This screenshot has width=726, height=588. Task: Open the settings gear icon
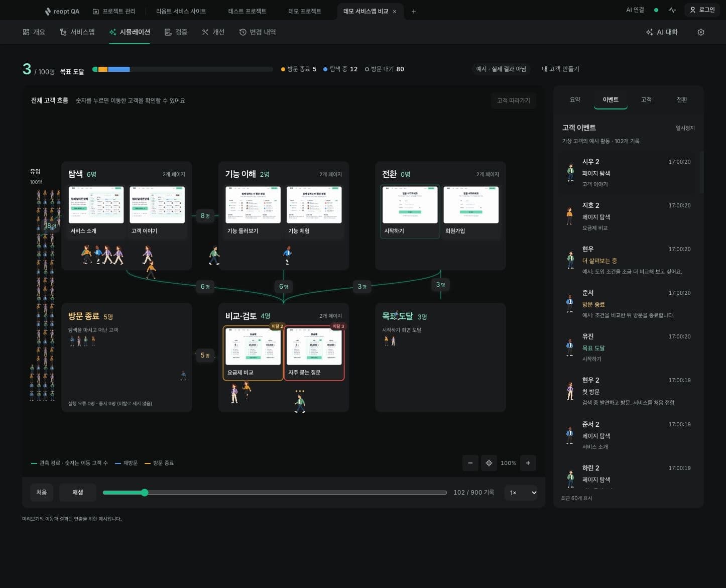tap(701, 32)
